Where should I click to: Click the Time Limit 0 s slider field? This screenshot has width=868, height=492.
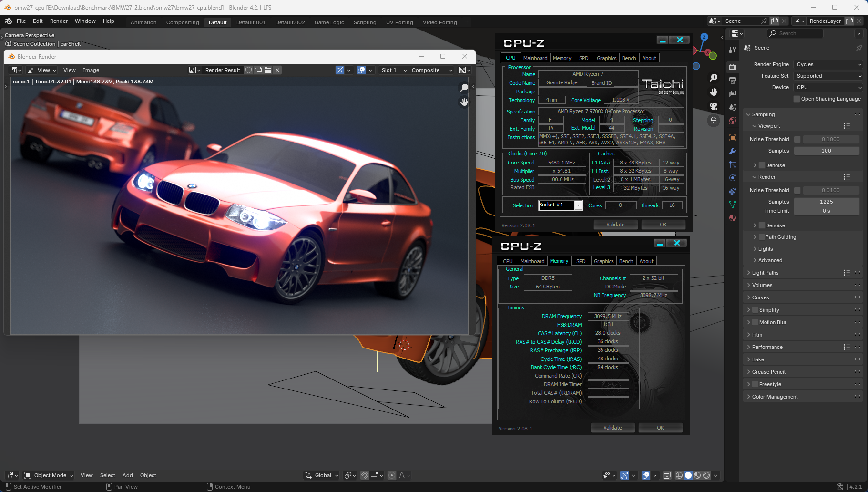[x=827, y=211]
